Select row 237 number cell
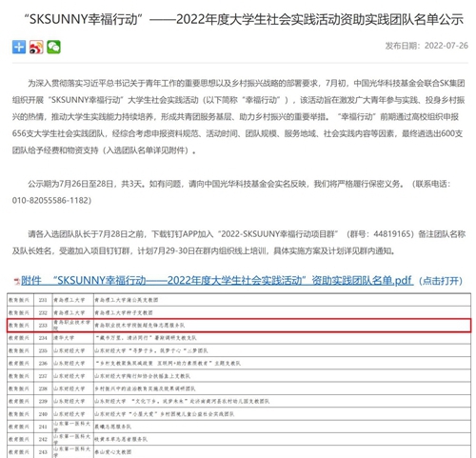 pos(43,376)
